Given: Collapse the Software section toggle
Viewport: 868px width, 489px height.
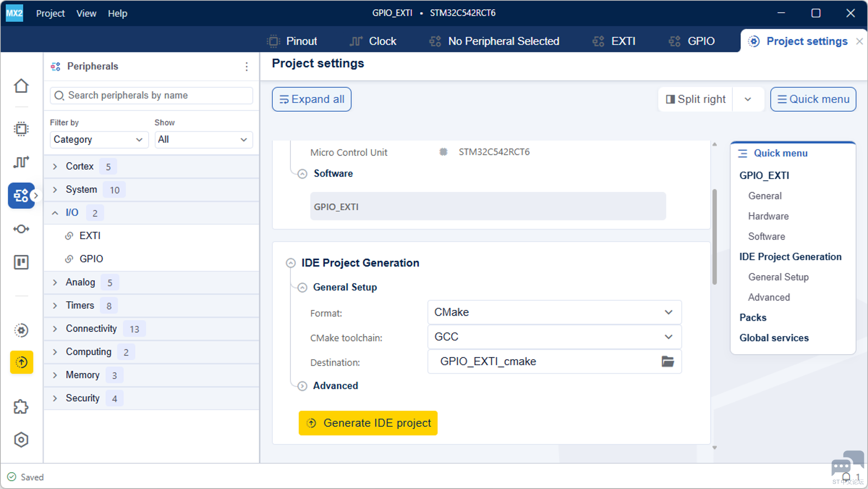Looking at the screenshot, I should (x=302, y=174).
